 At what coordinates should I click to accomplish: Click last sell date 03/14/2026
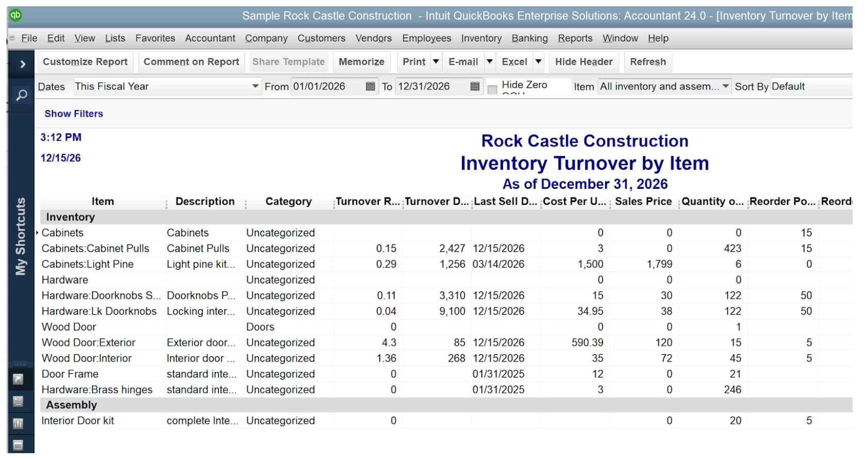[x=498, y=264]
